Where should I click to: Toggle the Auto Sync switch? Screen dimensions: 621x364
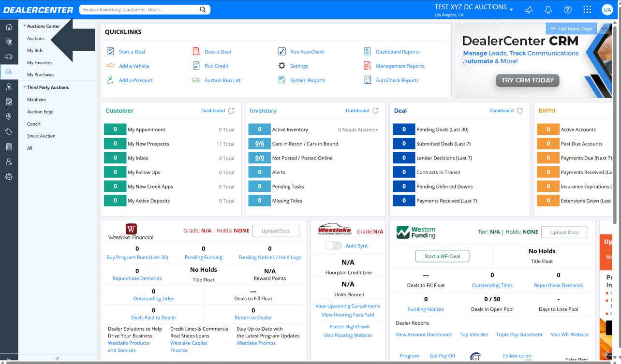pyautogui.click(x=333, y=246)
